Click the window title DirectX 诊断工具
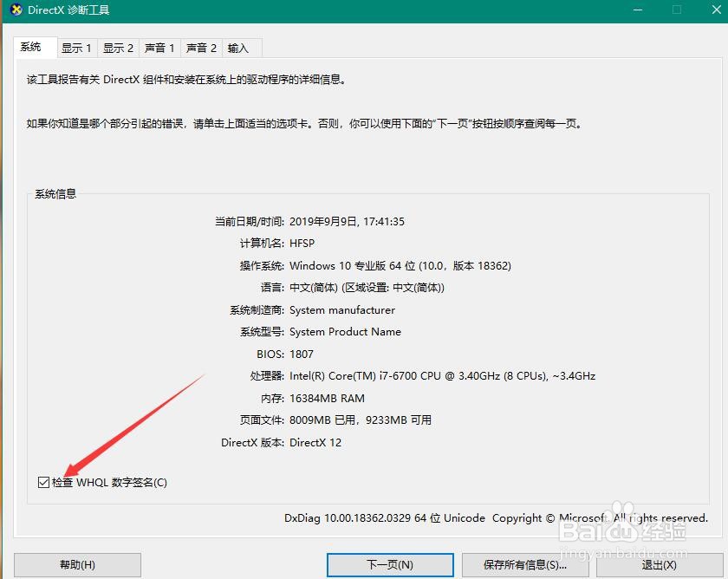This screenshot has width=728, height=579. 68,10
